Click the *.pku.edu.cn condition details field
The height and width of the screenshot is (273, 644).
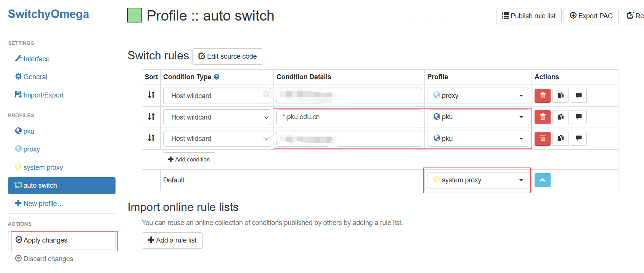coord(349,117)
